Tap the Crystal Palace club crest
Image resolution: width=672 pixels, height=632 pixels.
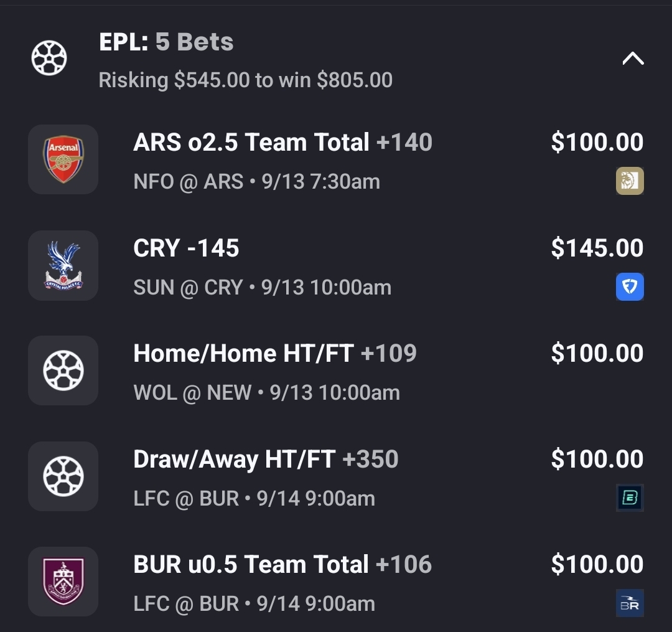coord(63,265)
